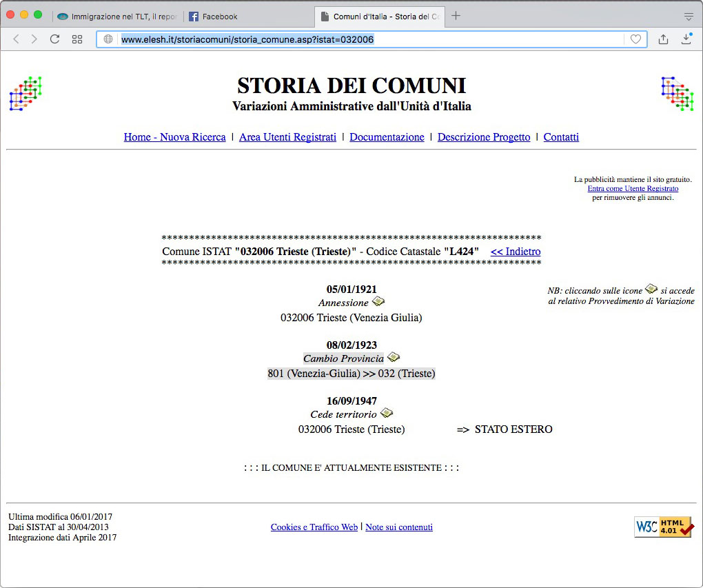Click the W3C HTML 4.01 badge
The width and height of the screenshot is (703, 588).
(663, 527)
